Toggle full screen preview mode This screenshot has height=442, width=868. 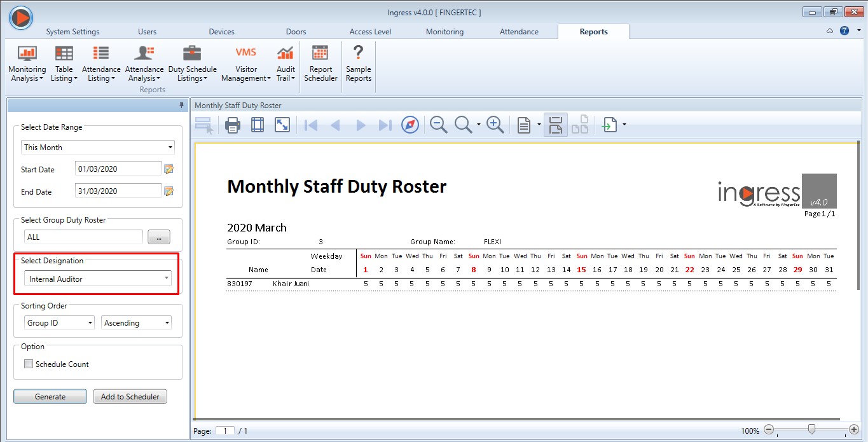point(282,125)
